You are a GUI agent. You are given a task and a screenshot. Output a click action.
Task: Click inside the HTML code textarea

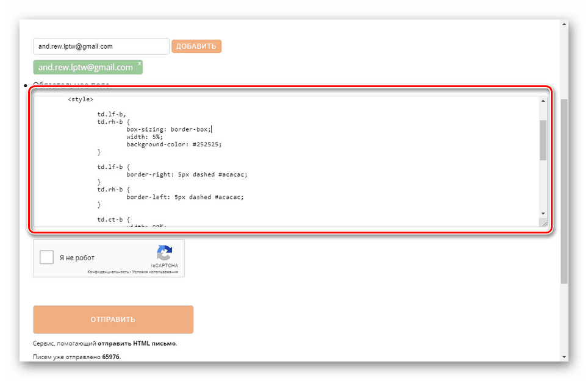point(287,162)
